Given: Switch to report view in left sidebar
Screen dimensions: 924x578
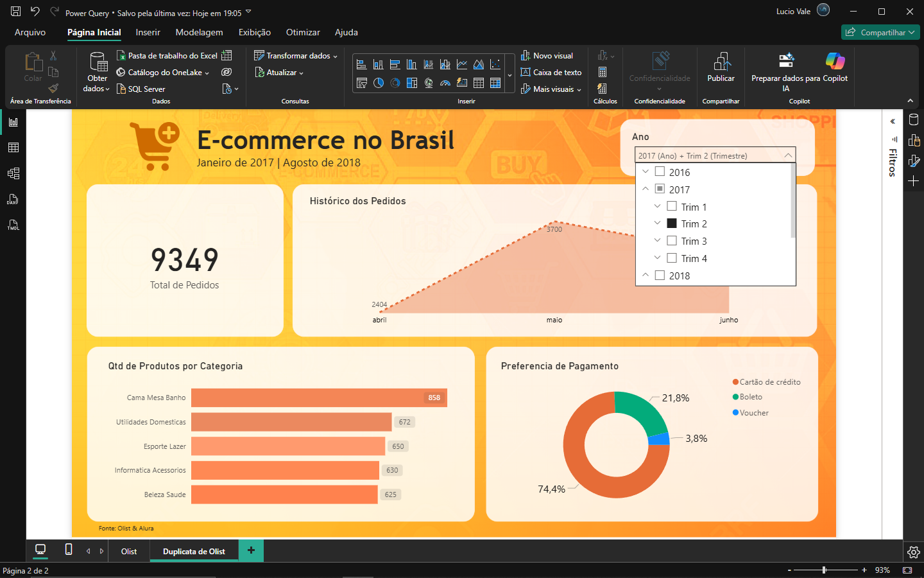Looking at the screenshot, I should point(13,122).
